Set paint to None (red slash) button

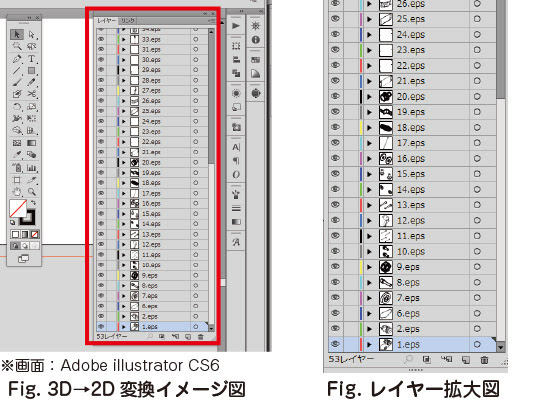(x=34, y=234)
